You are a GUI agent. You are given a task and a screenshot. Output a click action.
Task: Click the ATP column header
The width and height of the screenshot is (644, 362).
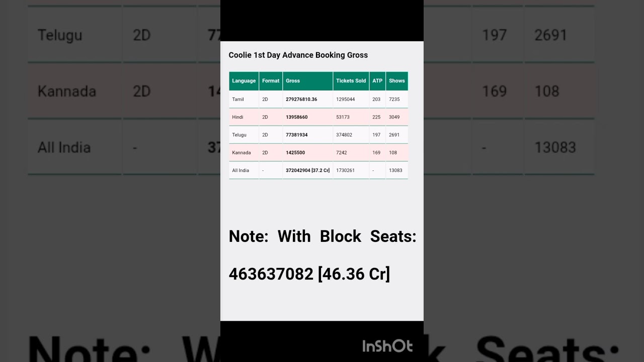coord(377,81)
